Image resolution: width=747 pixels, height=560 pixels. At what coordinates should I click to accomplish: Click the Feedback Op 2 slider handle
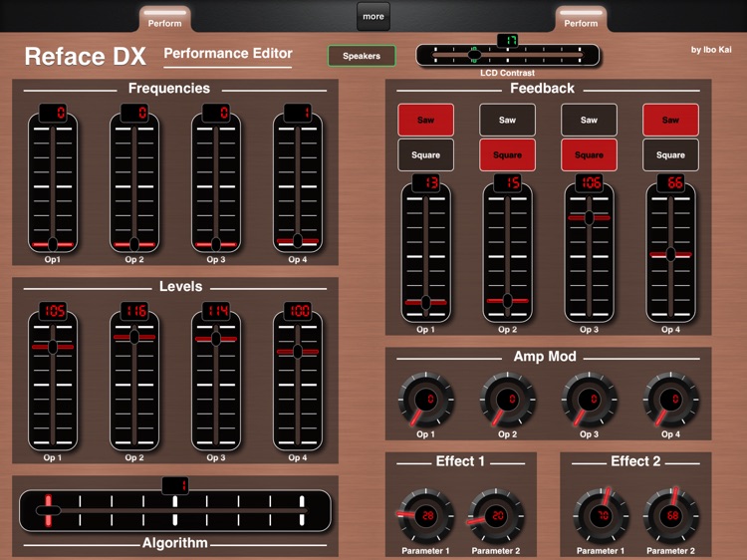[507, 301]
